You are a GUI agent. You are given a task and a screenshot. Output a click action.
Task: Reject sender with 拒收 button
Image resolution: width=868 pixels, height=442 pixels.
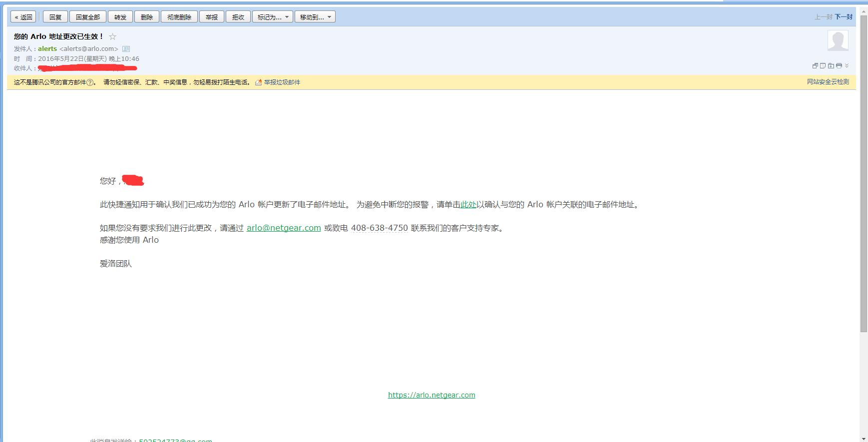pos(238,17)
